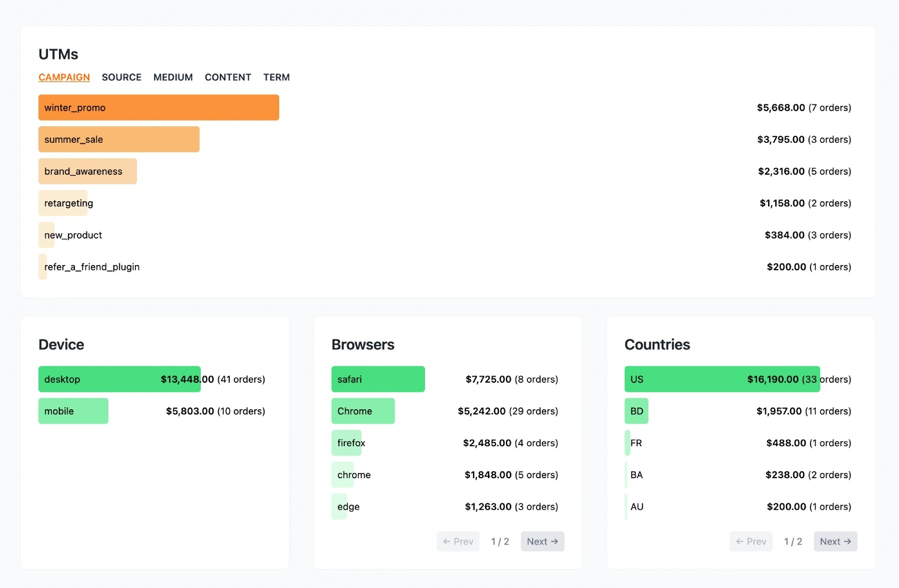
Task: Select the mobile bar in Device panel
Action: pos(73,411)
